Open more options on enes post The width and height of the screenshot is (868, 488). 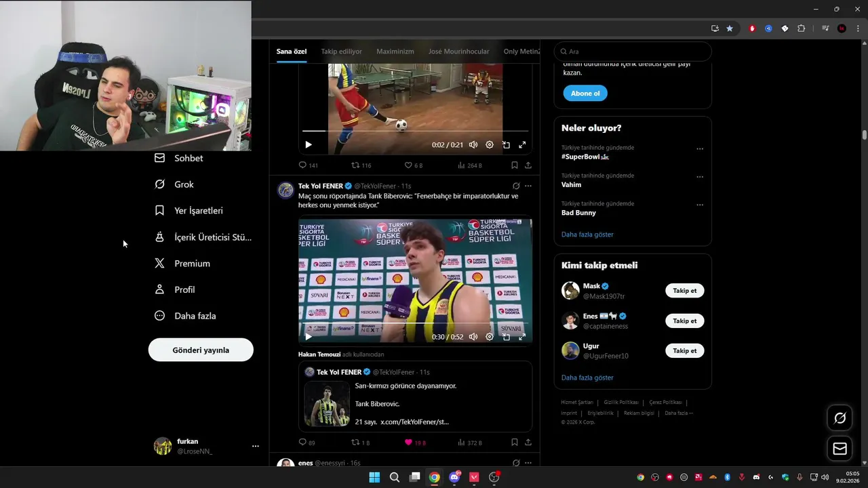point(528,463)
